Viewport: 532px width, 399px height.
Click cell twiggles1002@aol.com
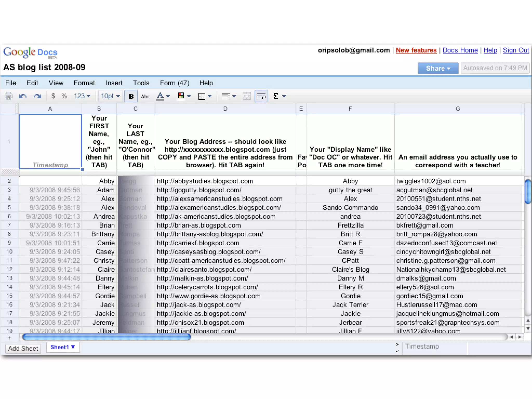tap(458, 181)
